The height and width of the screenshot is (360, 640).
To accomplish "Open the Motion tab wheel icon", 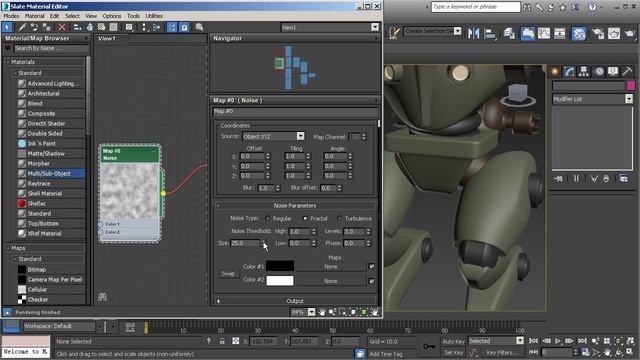I will (x=598, y=72).
